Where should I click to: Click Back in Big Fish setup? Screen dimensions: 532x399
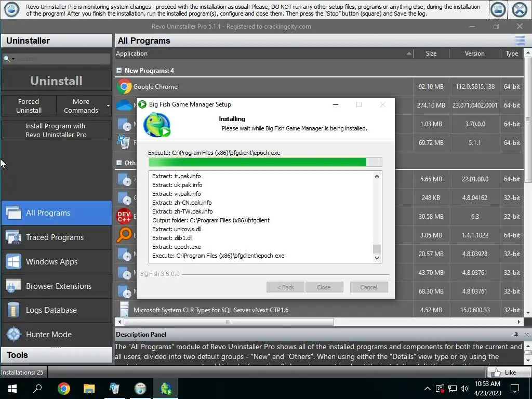point(285,287)
